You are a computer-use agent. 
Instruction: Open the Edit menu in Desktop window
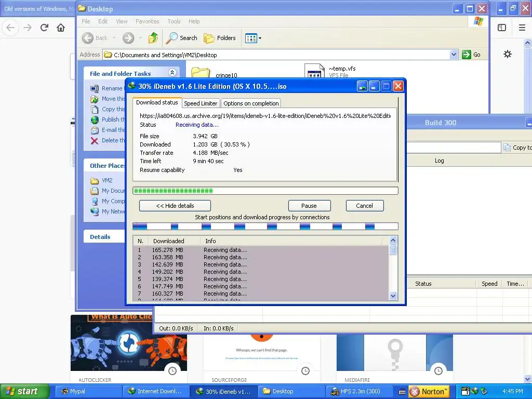pos(103,21)
